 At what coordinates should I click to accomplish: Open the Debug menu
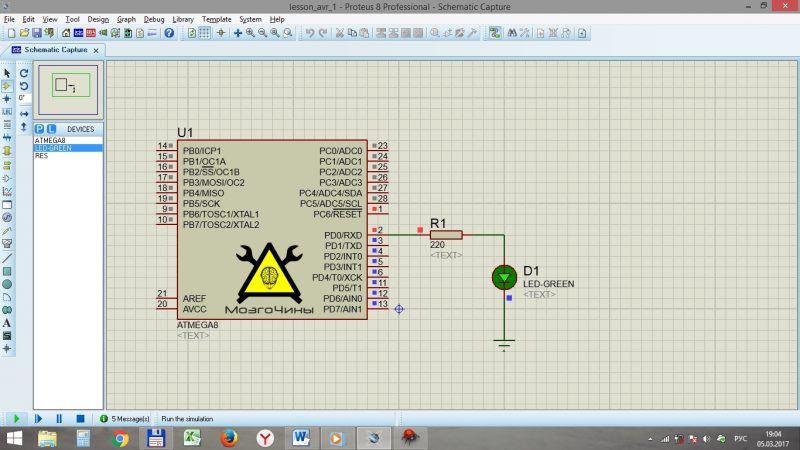click(154, 19)
